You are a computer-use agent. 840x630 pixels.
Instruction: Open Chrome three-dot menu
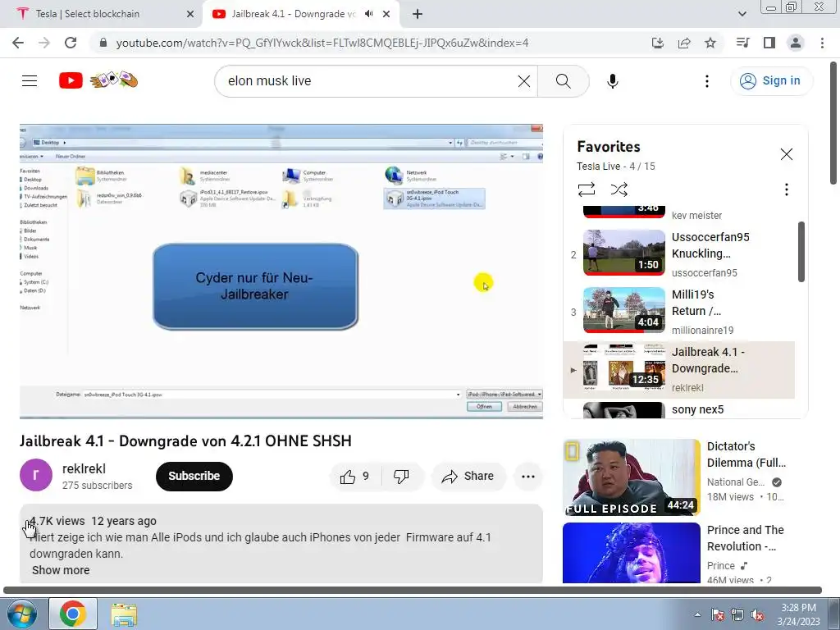tap(822, 43)
